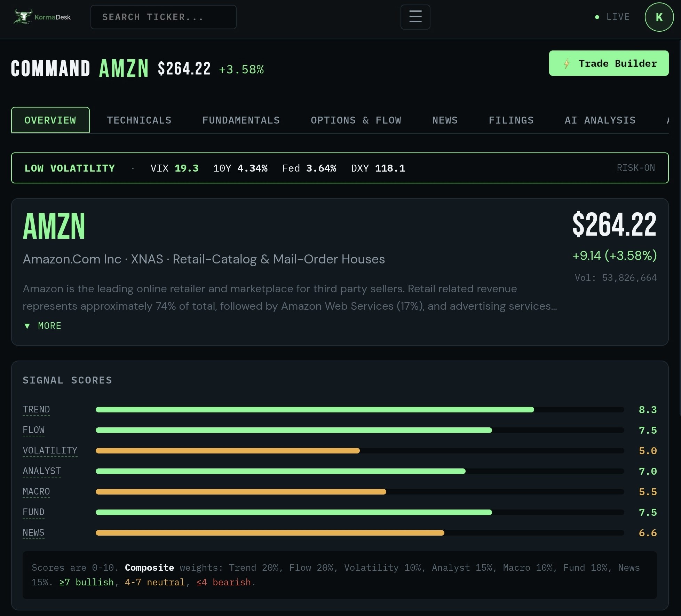The height and width of the screenshot is (616, 681).
Task: Click the 8.3 Trend score value
Action: 648,410
